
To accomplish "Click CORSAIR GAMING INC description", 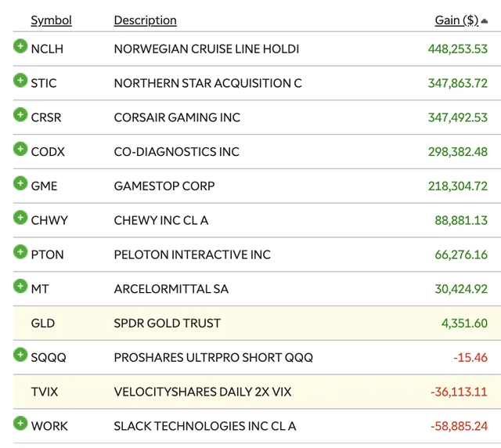I will pyautogui.click(x=177, y=117).
